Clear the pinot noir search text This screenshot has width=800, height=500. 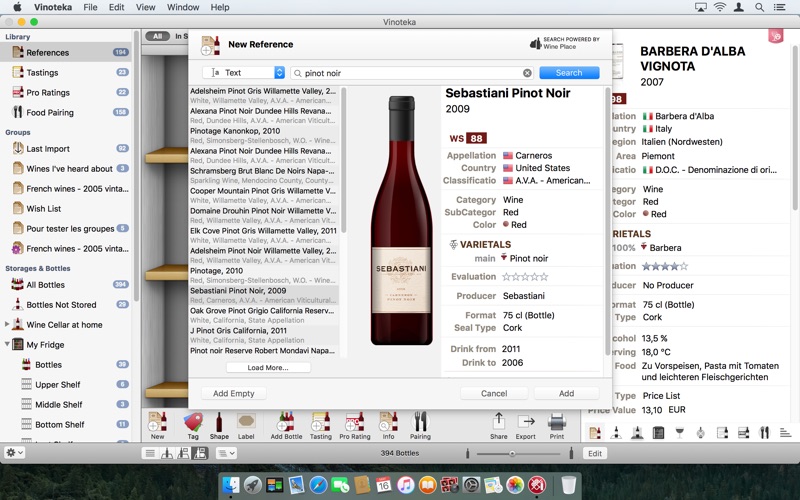click(x=527, y=73)
